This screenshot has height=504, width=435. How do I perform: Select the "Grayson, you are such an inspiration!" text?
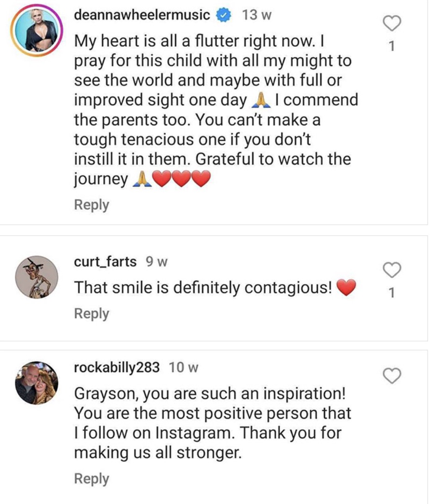pyautogui.click(x=211, y=395)
